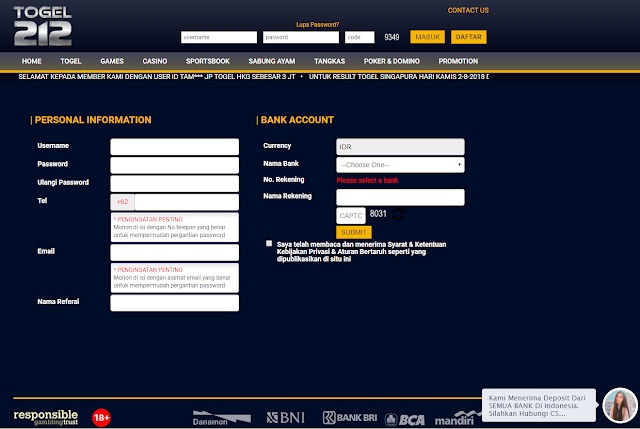Click the Email input field

tap(175, 253)
